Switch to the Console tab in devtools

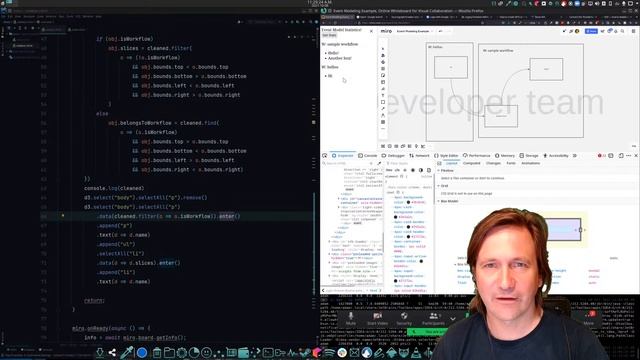[x=368, y=156]
